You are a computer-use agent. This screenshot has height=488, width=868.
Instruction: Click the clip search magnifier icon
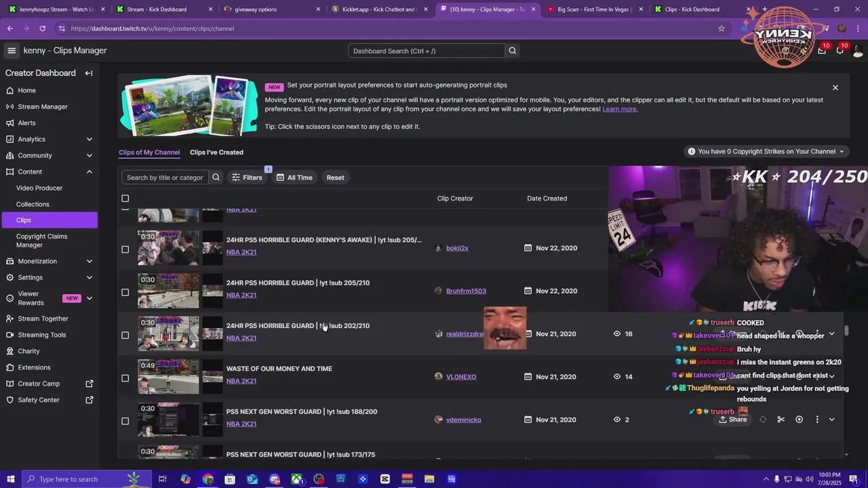point(216,178)
